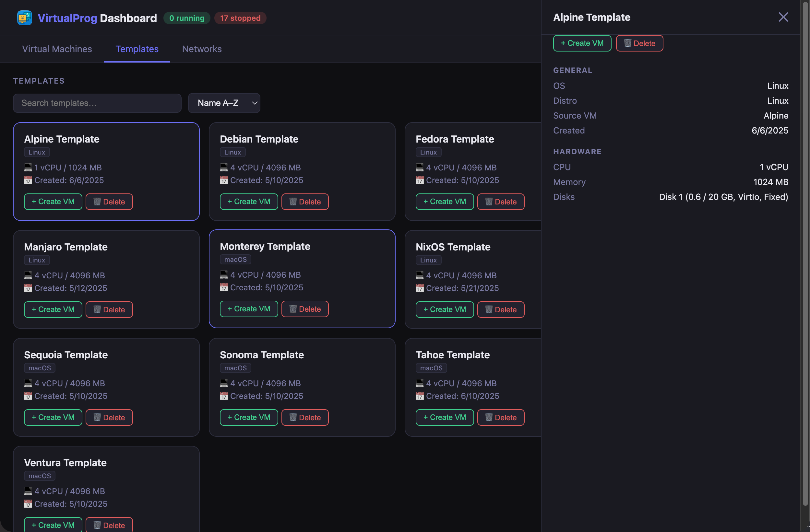The width and height of the screenshot is (810, 532).
Task: Click the trash icon on Ventura Template's Delete button
Action: pos(97,525)
